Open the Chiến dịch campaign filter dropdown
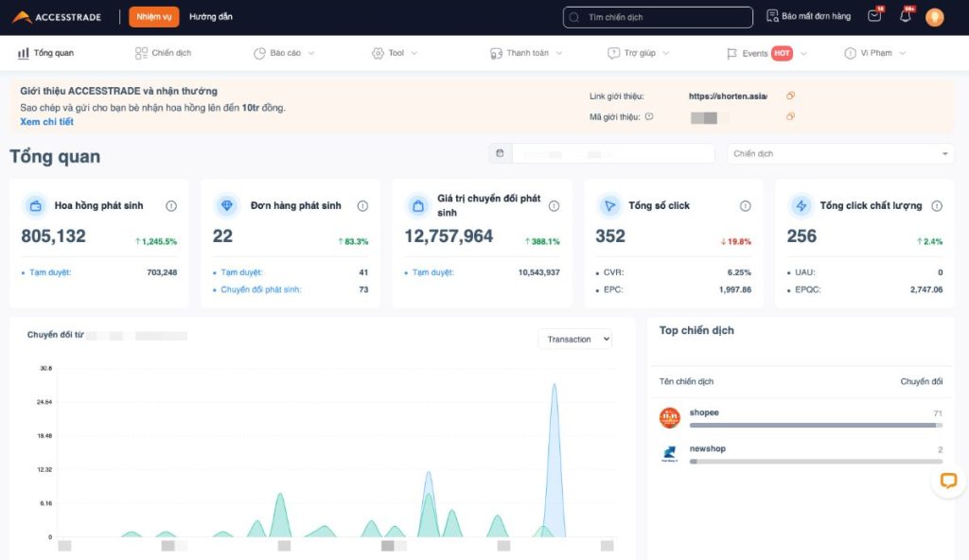This screenshot has height=560, width=969. (x=840, y=153)
